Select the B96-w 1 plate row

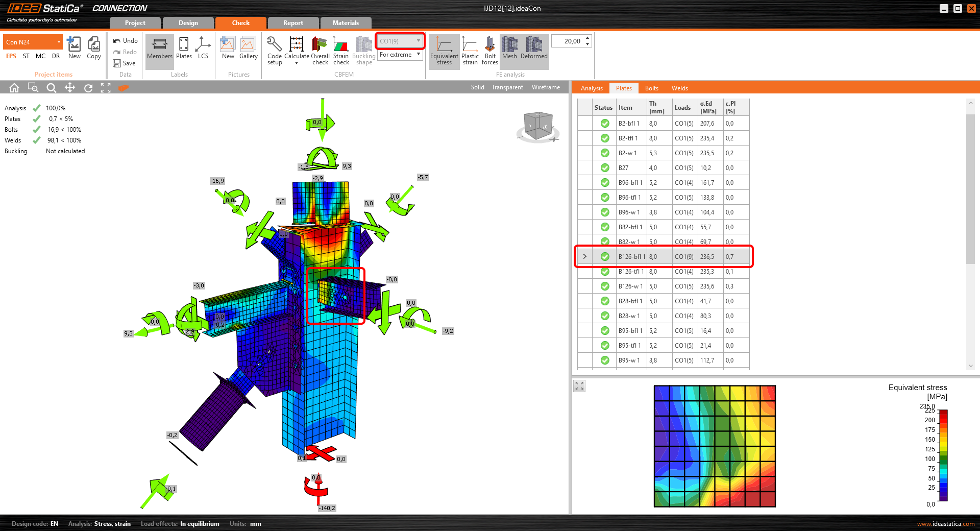(664, 212)
